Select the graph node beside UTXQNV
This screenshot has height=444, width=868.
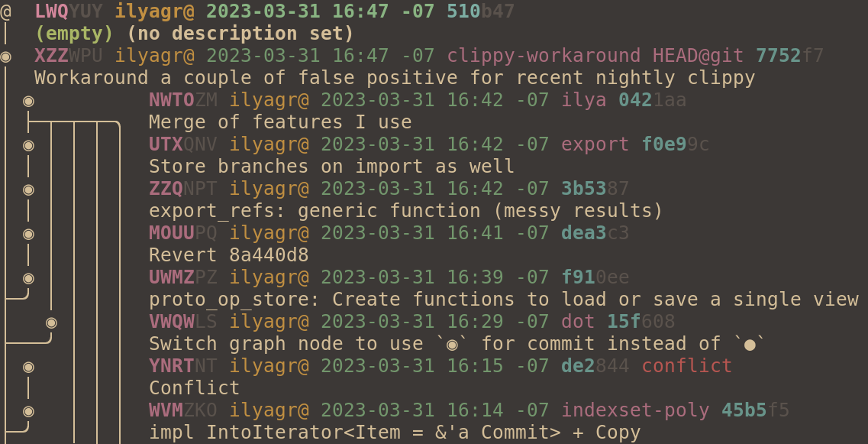pos(28,145)
